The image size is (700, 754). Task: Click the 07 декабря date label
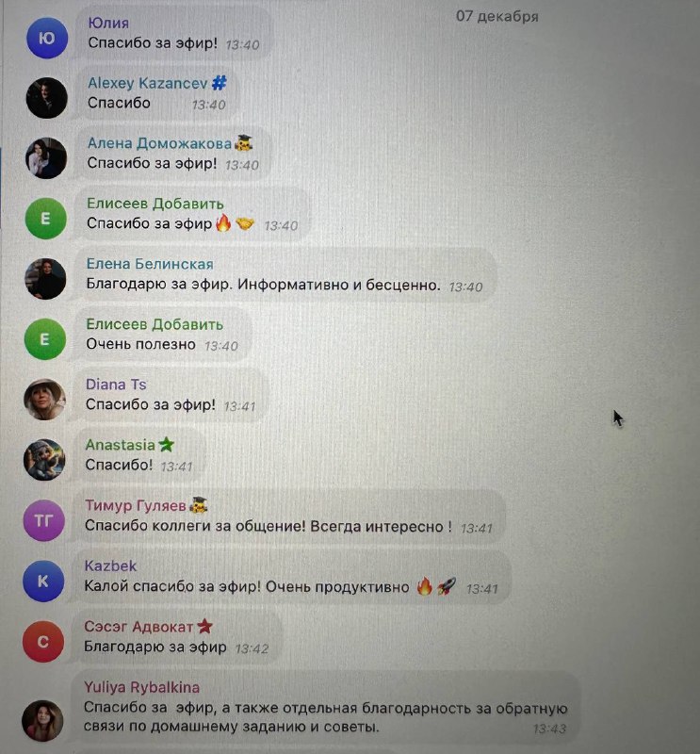(x=497, y=16)
